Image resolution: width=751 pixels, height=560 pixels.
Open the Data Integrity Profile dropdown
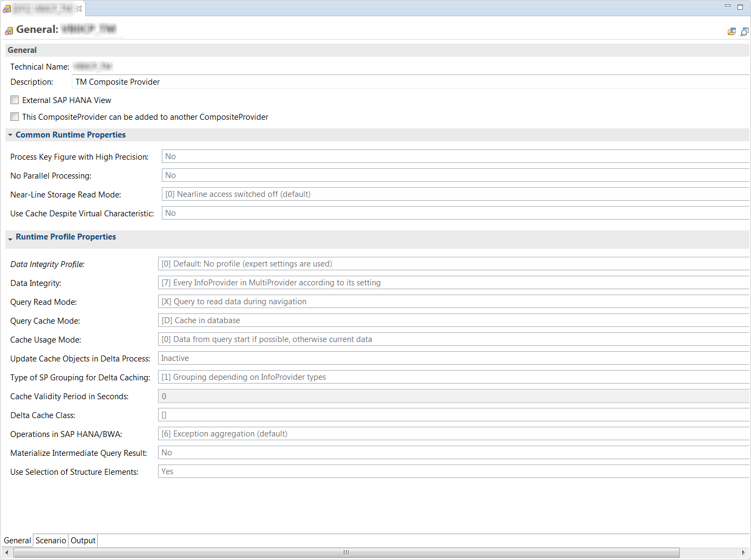pyautogui.click(x=453, y=263)
